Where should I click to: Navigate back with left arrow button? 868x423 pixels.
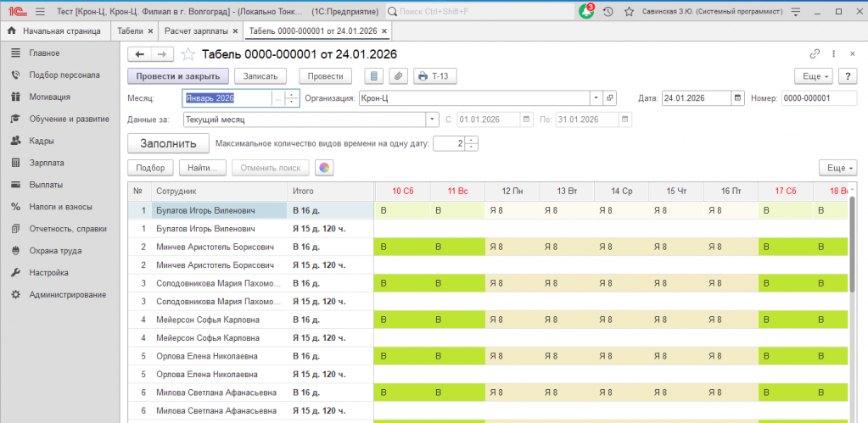(139, 54)
